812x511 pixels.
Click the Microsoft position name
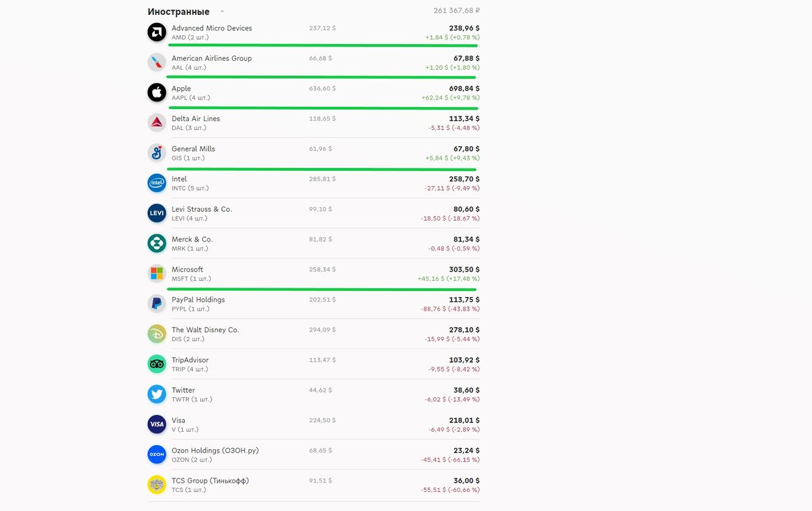point(187,269)
